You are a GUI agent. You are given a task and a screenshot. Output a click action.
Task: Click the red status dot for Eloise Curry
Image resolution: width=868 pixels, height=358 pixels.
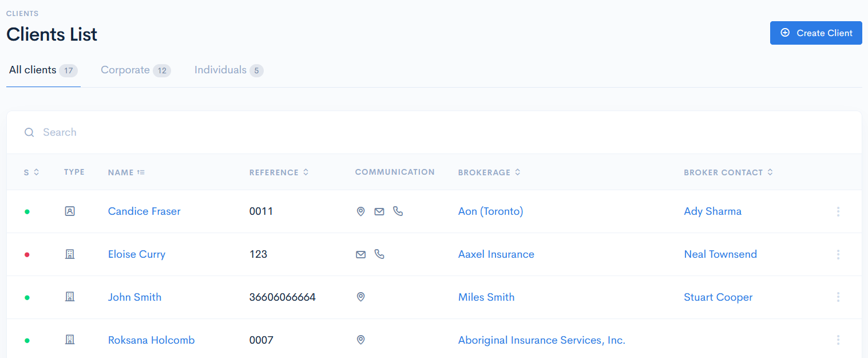(x=27, y=254)
